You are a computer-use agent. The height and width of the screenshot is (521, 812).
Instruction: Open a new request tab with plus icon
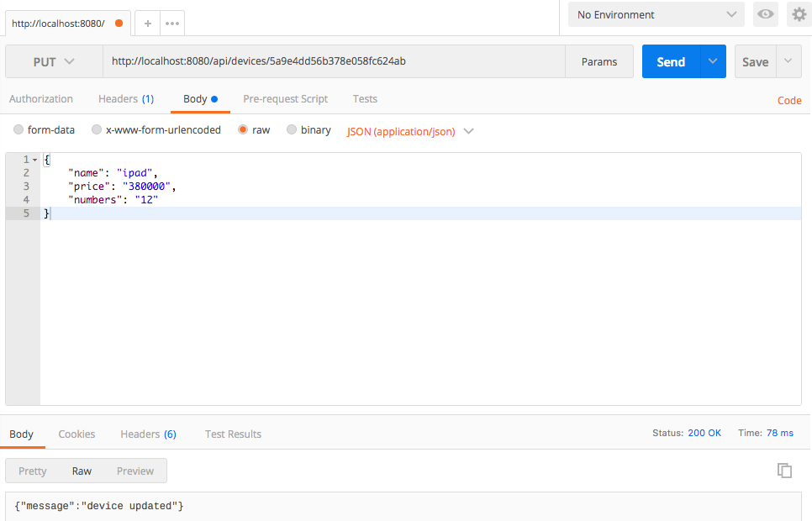pyautogui.click(x=148, y=24)
